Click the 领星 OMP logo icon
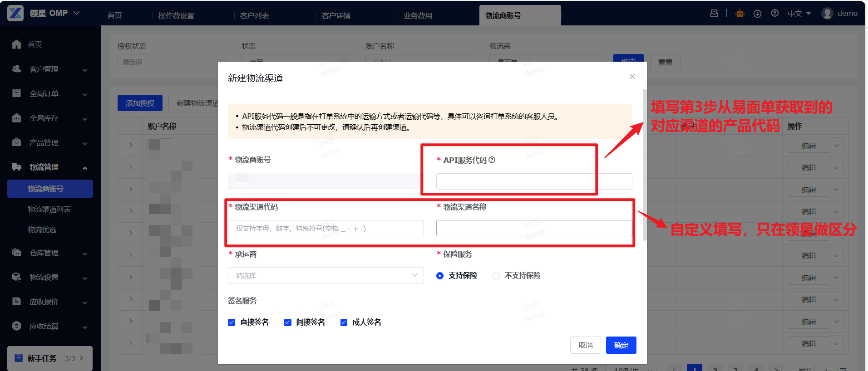This screenshot has height=371, width=868. (15, 13)
